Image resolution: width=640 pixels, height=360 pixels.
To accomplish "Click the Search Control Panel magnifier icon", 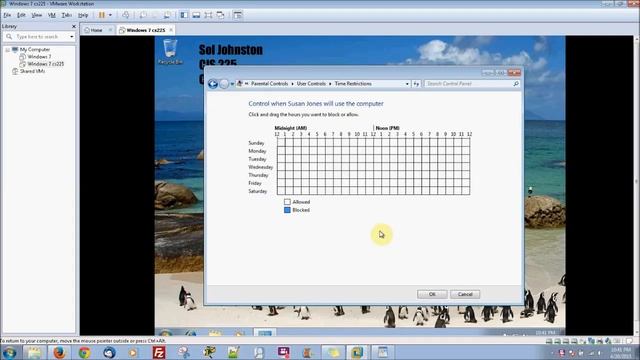I will (516, 84).
